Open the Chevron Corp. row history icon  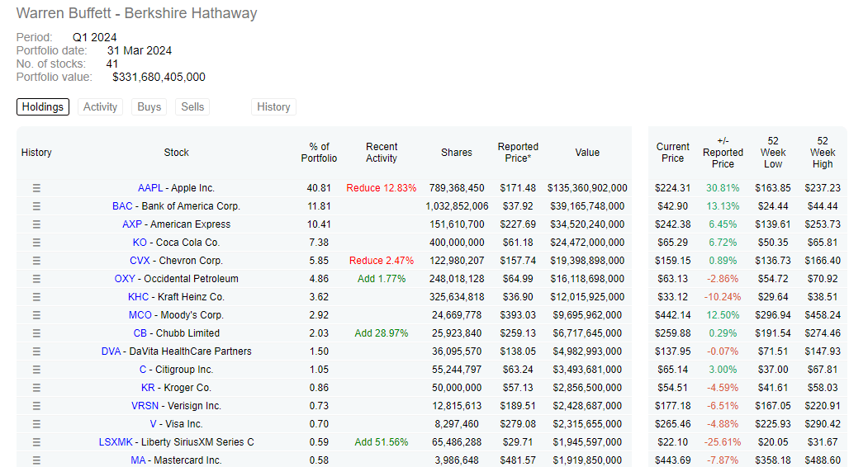(36, 261)
